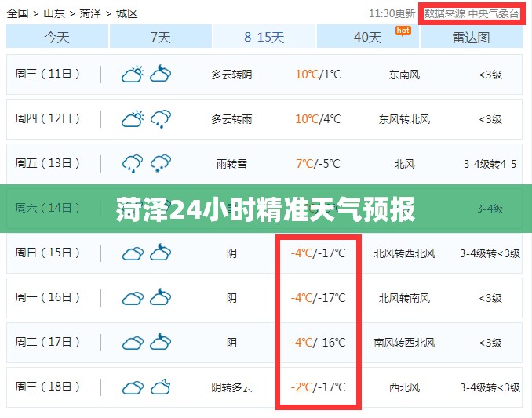Click the 雨转雪 weather description
This screenshot has height=418, width=532.
click(231, 164)
